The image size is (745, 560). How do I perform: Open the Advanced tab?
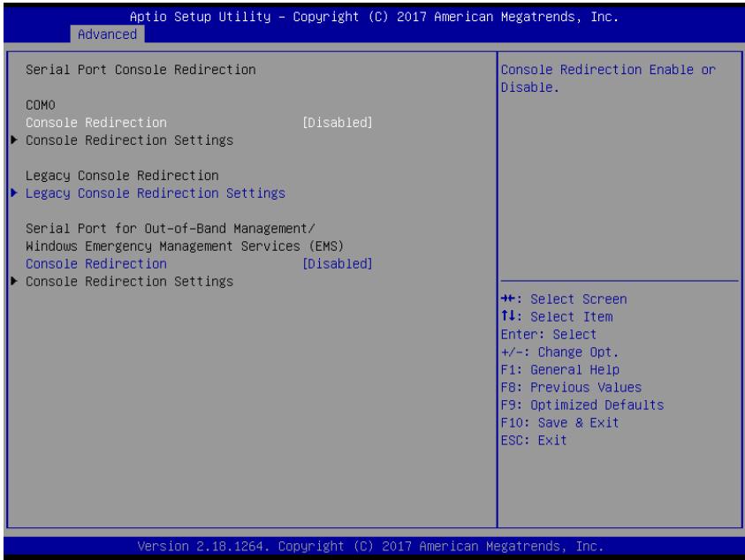108,34
